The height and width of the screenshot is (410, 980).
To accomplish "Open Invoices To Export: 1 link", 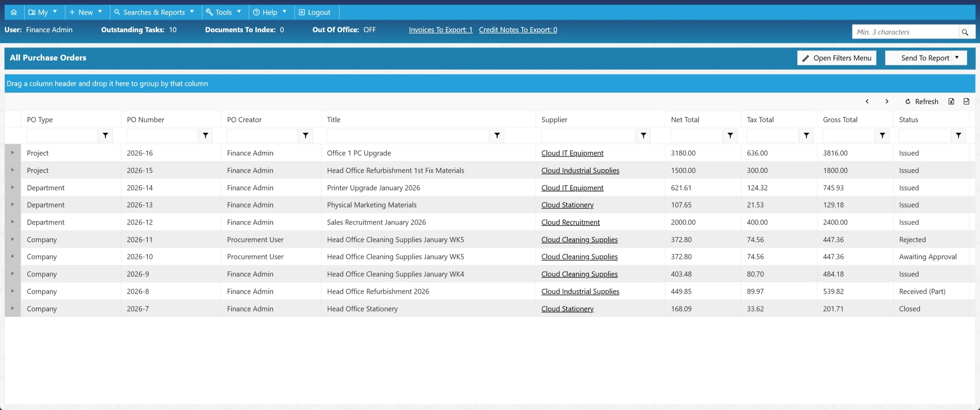I will (440, 30).
